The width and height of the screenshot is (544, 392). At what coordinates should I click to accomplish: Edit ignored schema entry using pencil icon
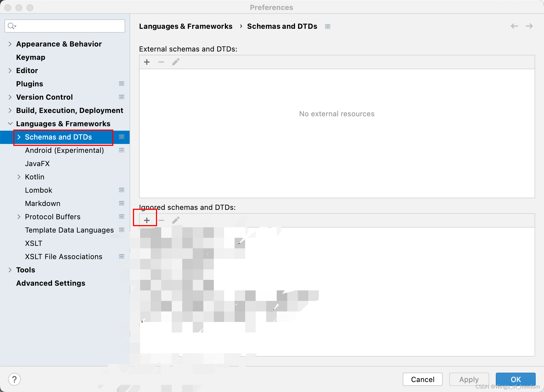pyautogui.click(x=176, y=220)
